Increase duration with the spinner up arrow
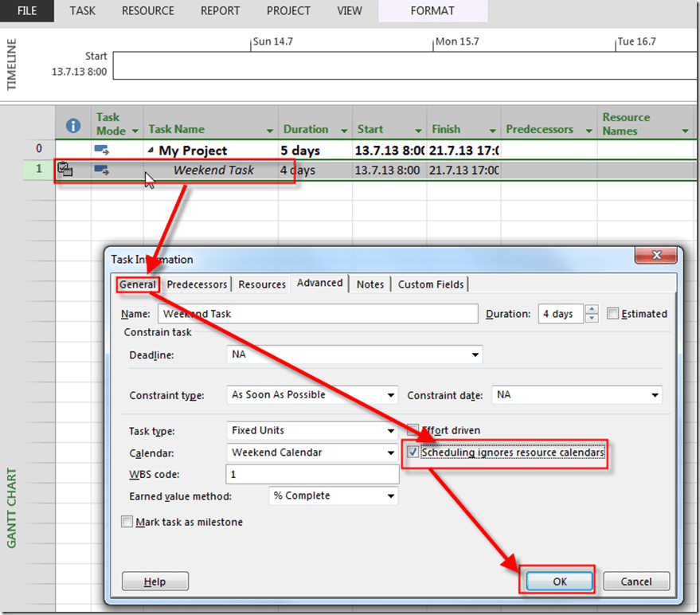 (592, 309)
